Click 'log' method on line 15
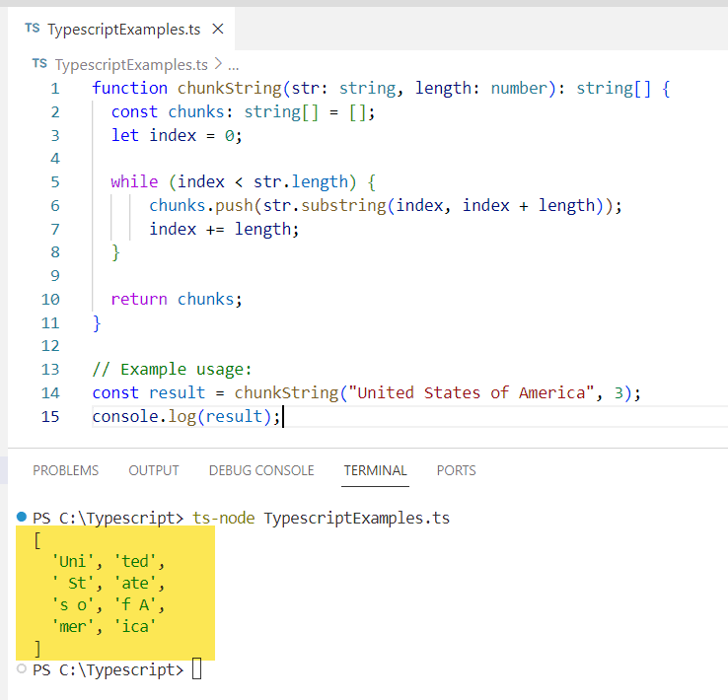Image resolution: width=728 pixels, height=700 pixels. coord(182,417)
